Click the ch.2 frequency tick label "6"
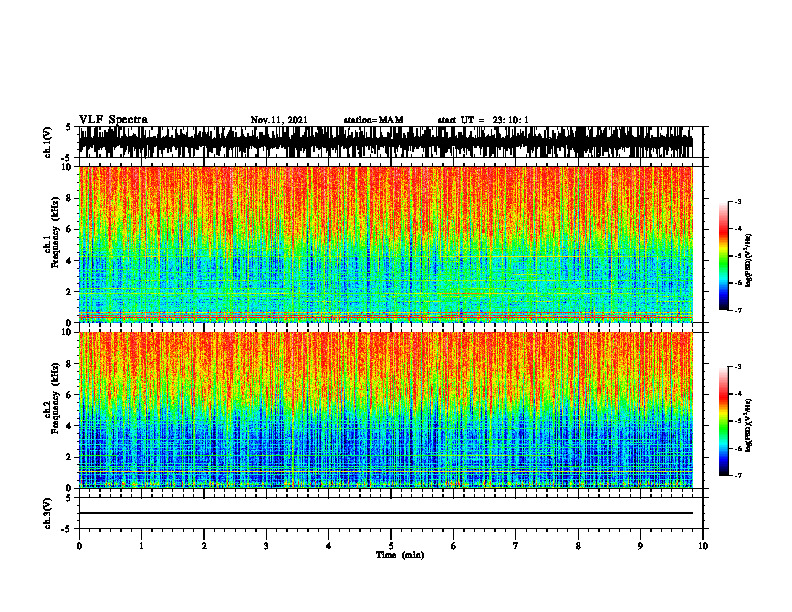The image size is (792, 612). point(69,395)
